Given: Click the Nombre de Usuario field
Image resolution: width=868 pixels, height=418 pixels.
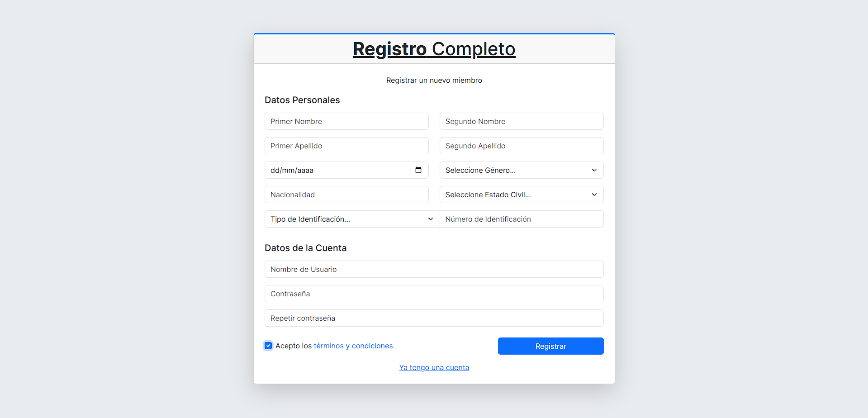Looking at the screenshot, I should [x=434, y=269].
